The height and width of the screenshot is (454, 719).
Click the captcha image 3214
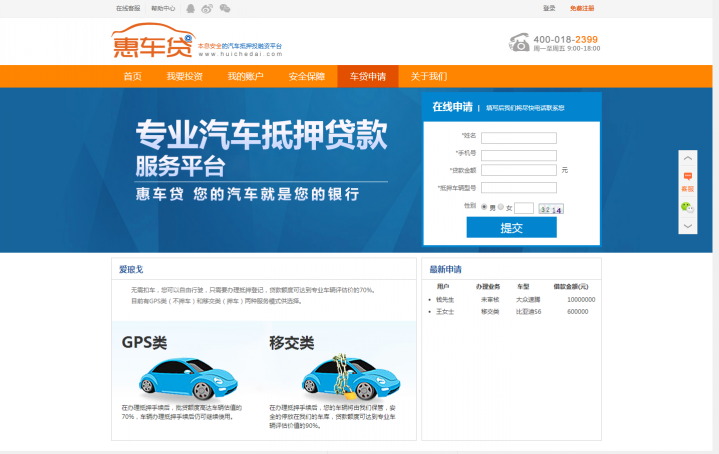click(551, 209)
